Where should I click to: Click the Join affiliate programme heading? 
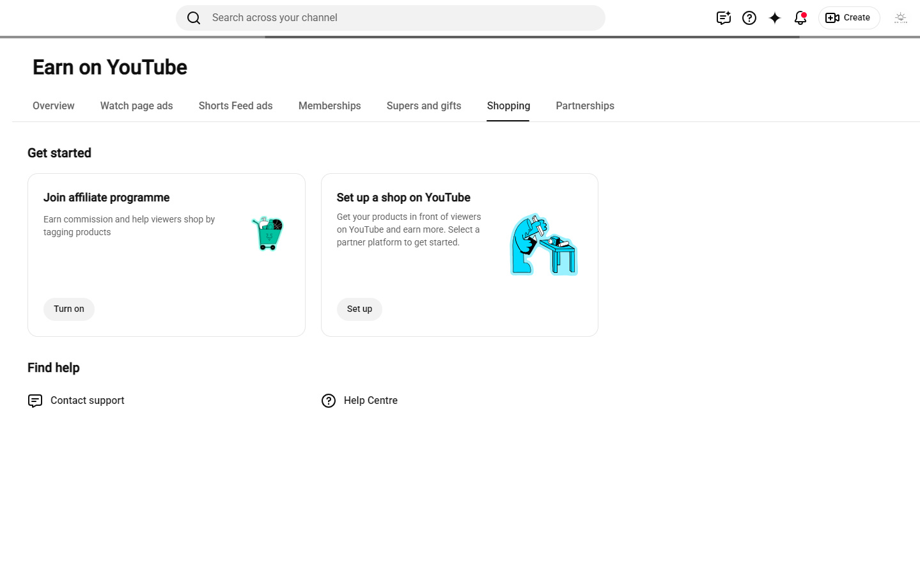click(x=107, y=198)
